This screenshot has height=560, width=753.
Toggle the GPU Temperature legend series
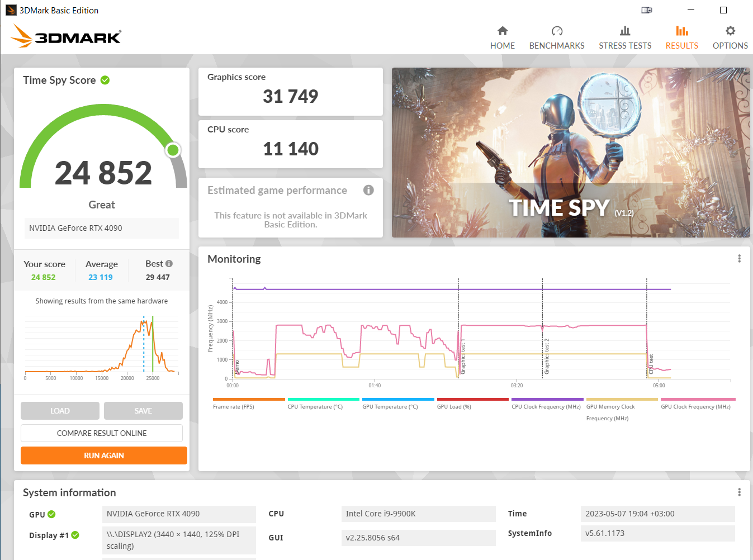(398, 404)
